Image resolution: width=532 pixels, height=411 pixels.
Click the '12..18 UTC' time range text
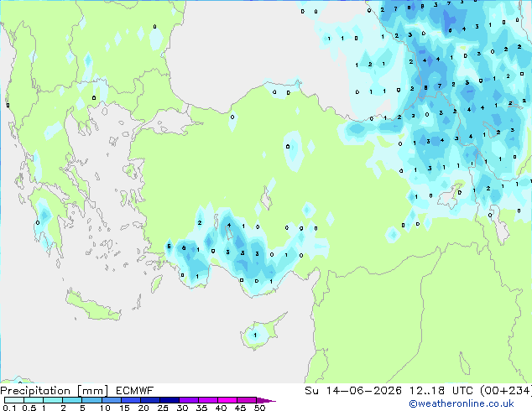[x=441, y=391]
